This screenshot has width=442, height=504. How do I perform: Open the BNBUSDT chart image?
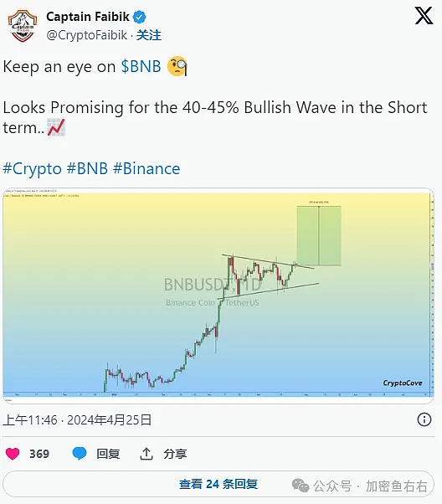218,296
